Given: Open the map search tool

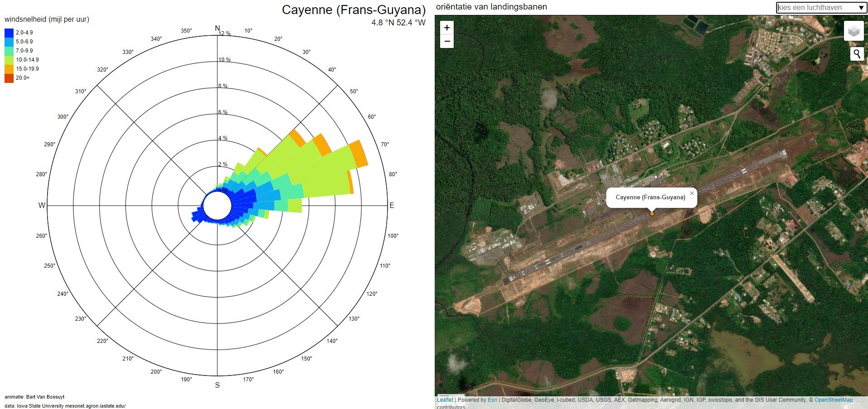Looking at the screenshot, I should click(857, 54).
